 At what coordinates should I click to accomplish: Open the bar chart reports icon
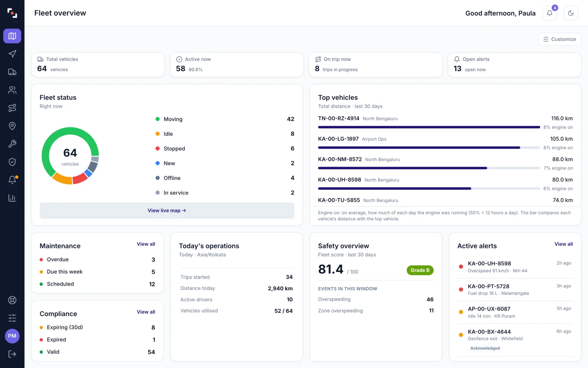pos(12,198)
